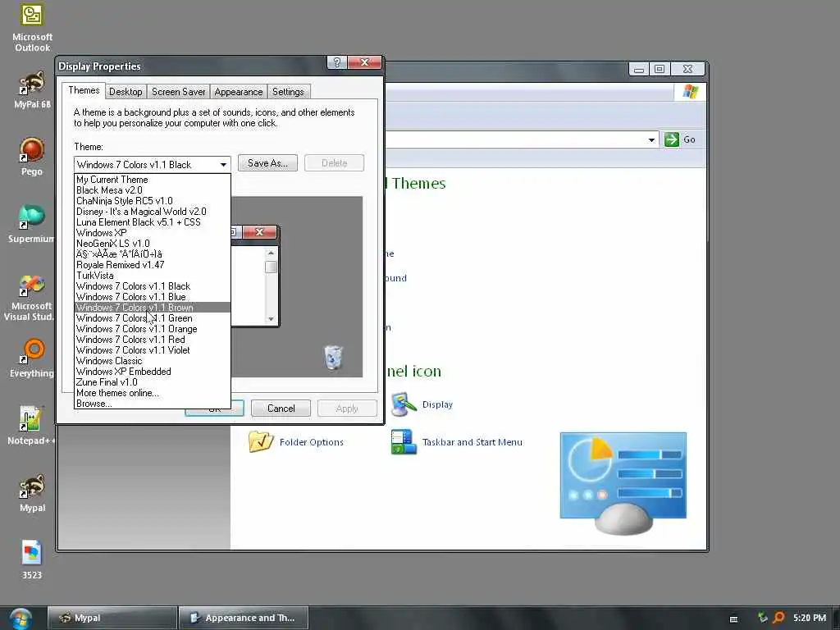Click the green Go arrow icon
Image resolution: width=840 pixels, height=630 pixels.
point(671,139)
